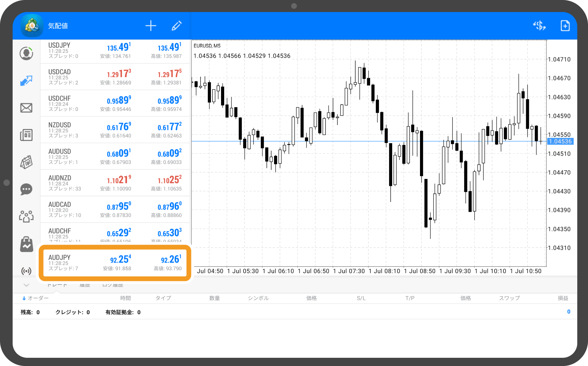
Task: Click the クレジット: 0 credit text
Action: tap(73, 312)
